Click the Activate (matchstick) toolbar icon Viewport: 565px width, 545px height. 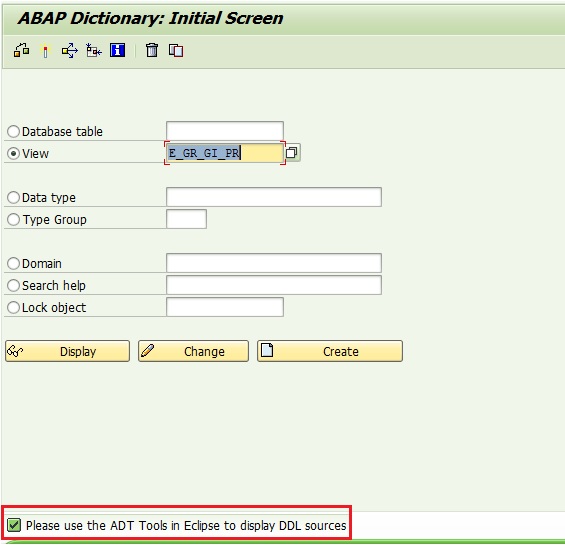45,51
